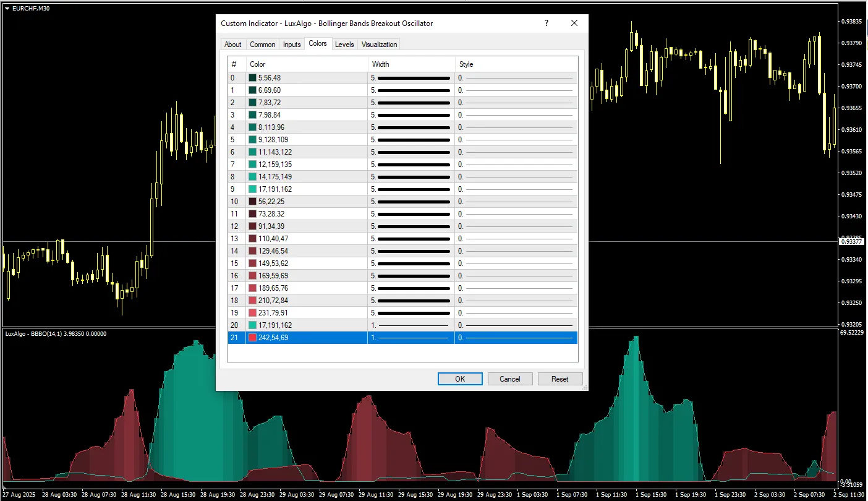Click the Width column header
The width and height of the screenshot is (868, 501).
tap(380, 64)
